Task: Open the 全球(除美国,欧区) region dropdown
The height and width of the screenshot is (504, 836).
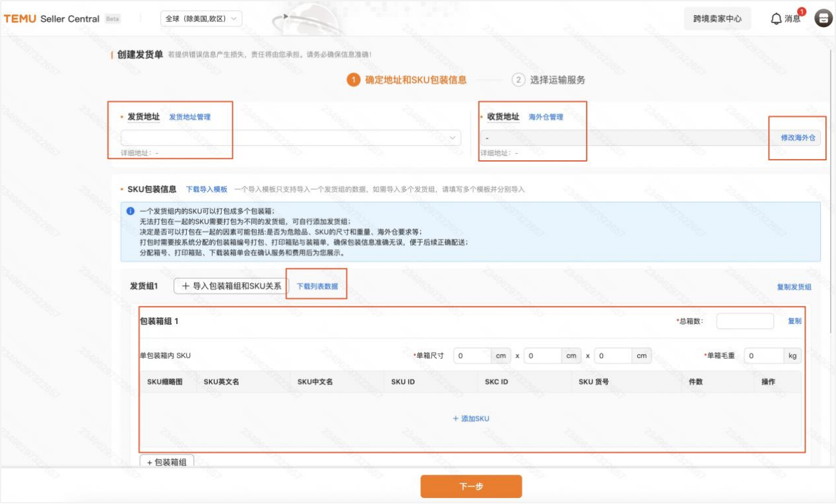Action: [201, 18]
